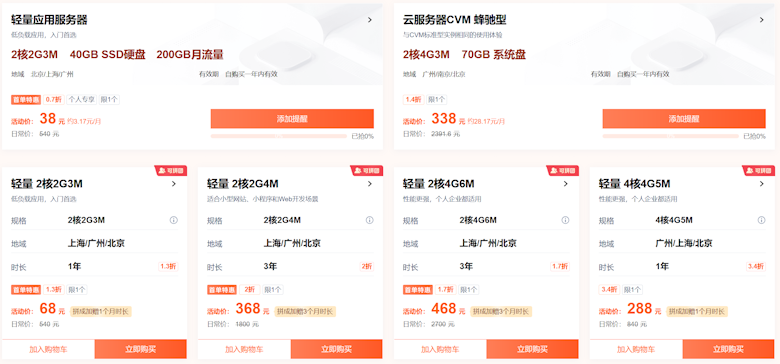Open the 轻量应用服务器 card chevron arrow
Screen dimensions: 780x364
click(x=370, y=20)
